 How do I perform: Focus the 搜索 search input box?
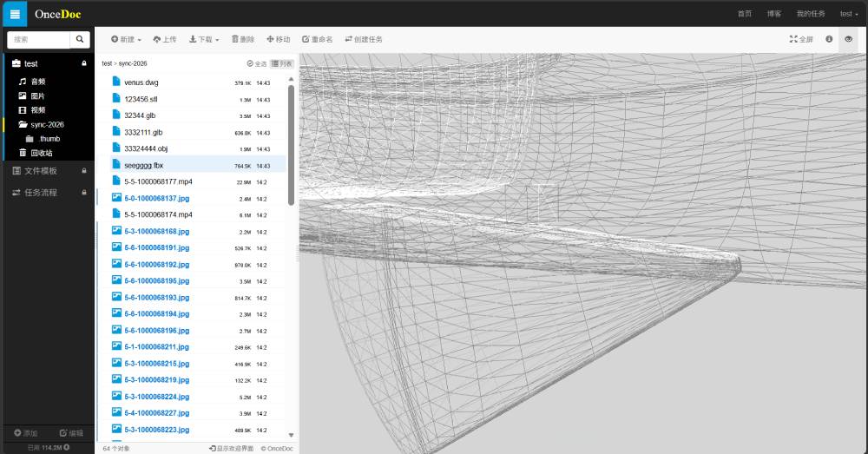point(38,39)
